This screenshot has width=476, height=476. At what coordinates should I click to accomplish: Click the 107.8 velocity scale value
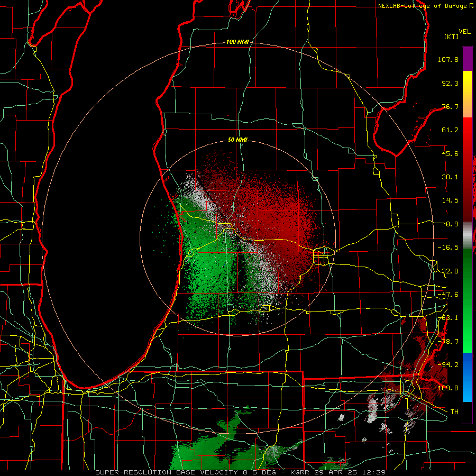448,59
